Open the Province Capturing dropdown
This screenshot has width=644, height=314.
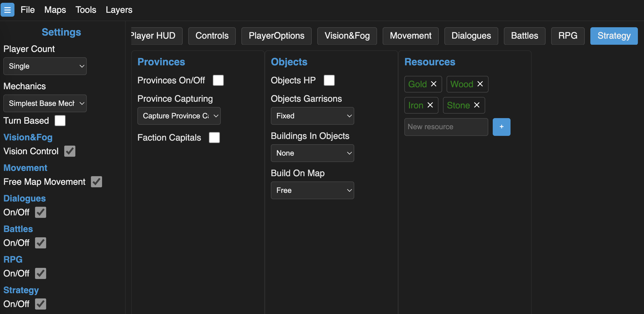coord(179,116)
